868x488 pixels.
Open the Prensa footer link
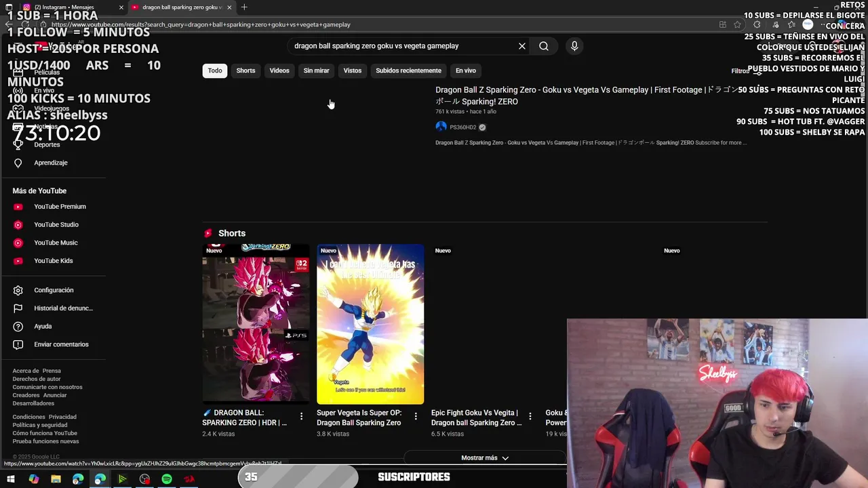point(52,371)
